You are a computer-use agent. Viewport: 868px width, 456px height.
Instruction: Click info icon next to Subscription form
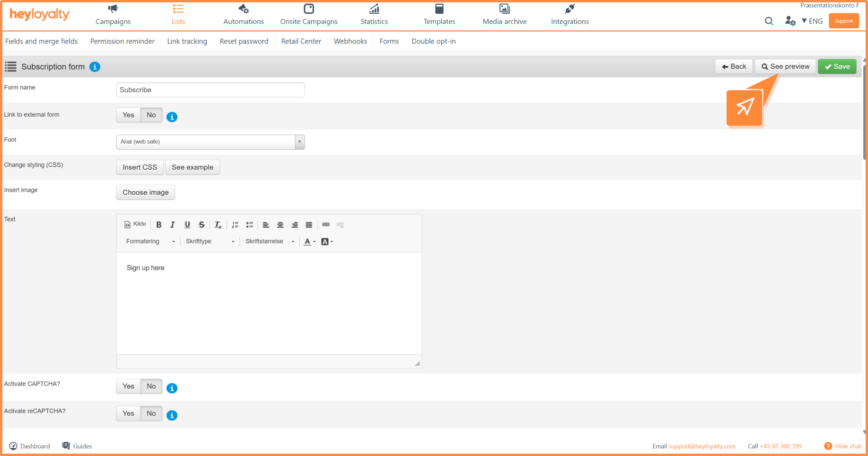click(x=95, y=67)
